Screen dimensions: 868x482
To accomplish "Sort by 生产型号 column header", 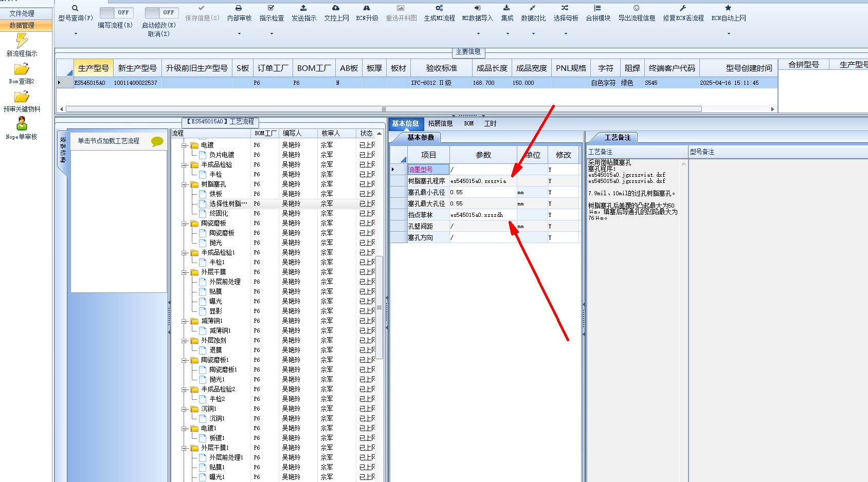I will (93, 68).
